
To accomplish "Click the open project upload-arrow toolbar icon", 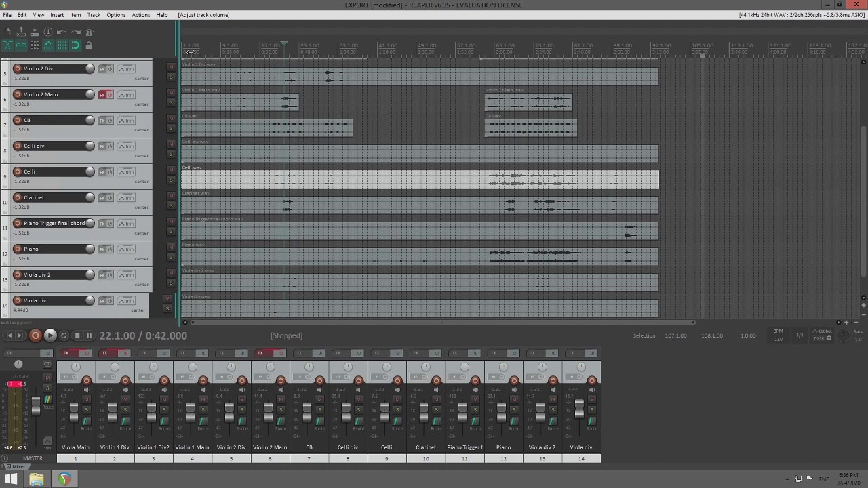I will click(x=21, y=32).
